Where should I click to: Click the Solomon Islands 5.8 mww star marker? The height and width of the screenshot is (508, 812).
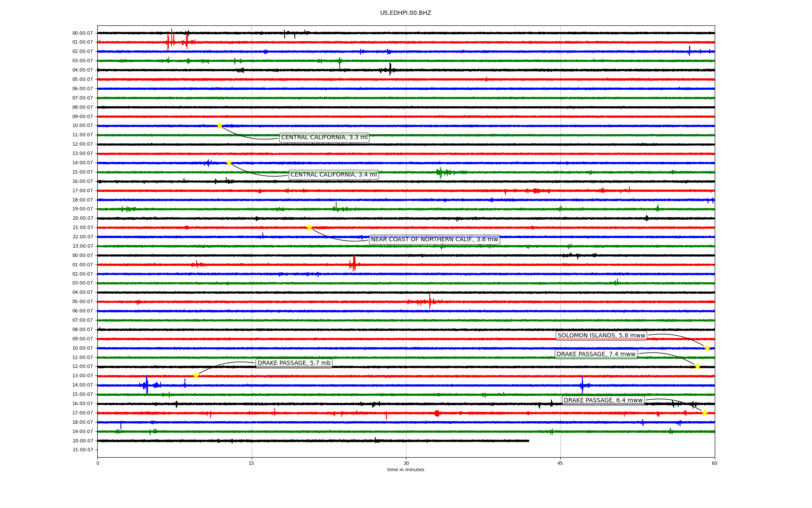tap(707, 348)
